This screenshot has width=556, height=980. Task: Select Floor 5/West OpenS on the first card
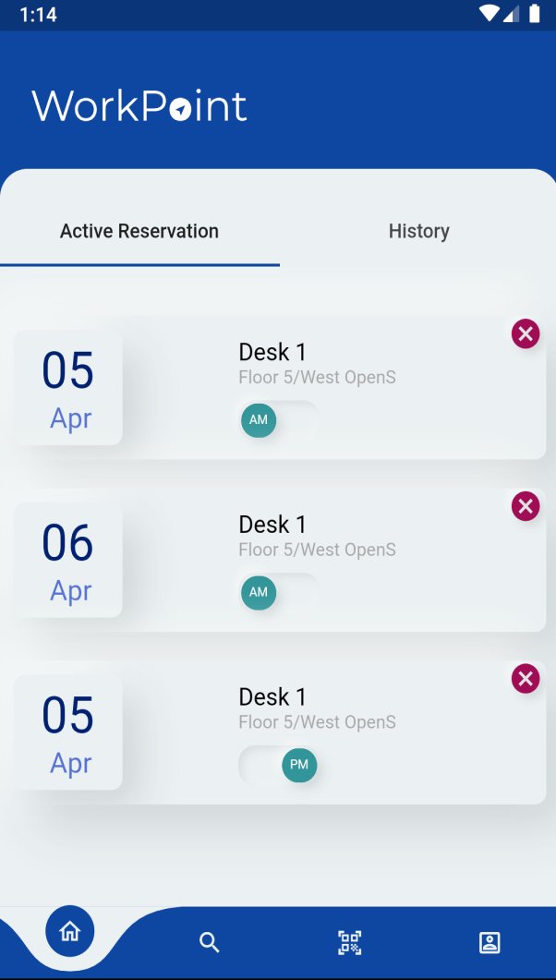[x=317, y=377]
